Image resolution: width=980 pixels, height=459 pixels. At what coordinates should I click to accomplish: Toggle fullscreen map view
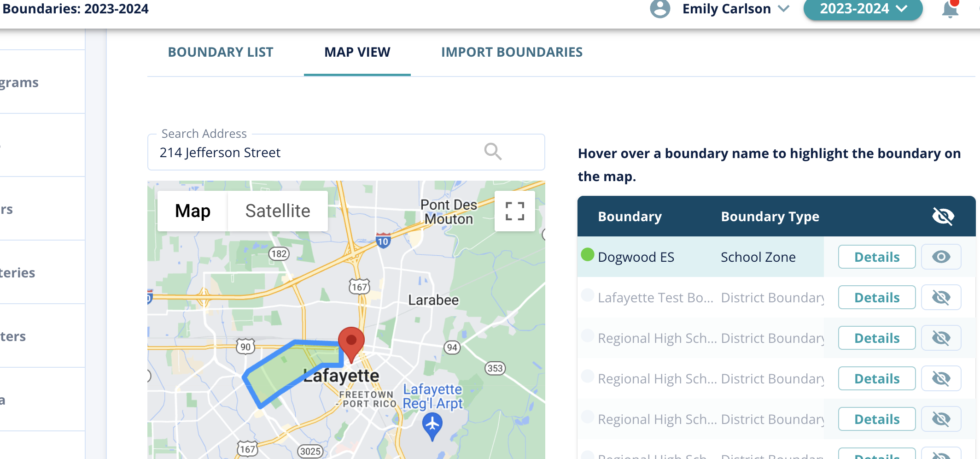click(514, 211)
